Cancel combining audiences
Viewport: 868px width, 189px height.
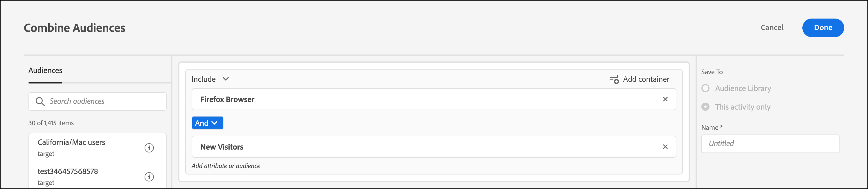[x=772, y=28]
